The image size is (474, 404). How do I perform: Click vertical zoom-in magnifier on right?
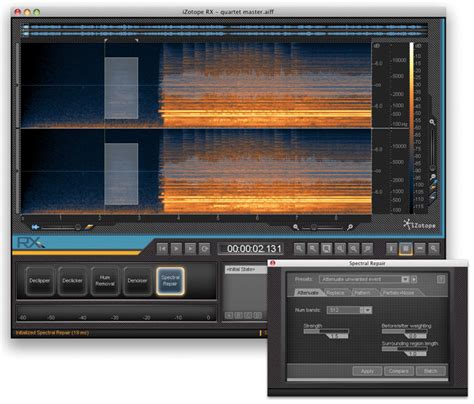[x=432, y=122]
